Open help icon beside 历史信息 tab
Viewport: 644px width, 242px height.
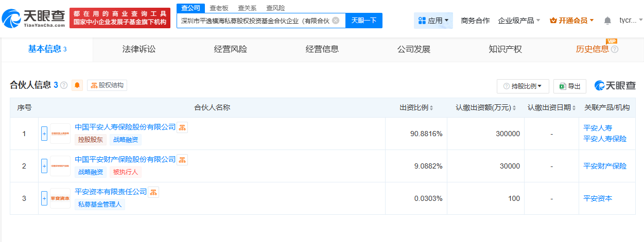tap(614, 49)
